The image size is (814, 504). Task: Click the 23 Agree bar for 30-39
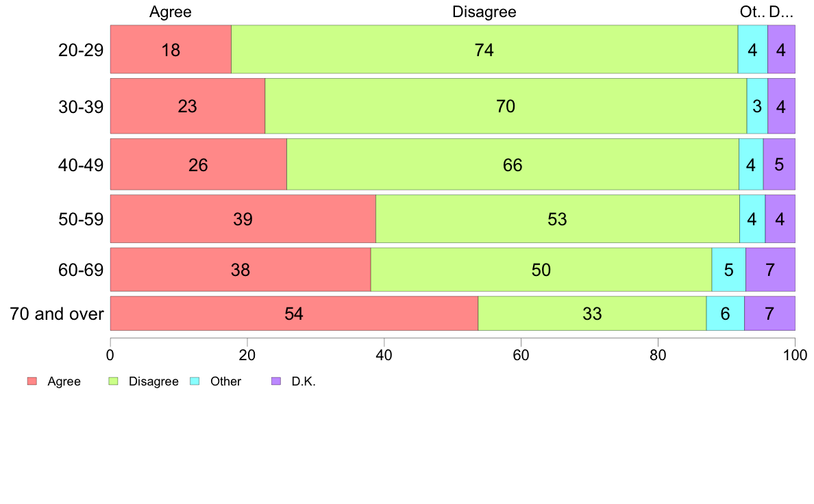tap(187, 106)
